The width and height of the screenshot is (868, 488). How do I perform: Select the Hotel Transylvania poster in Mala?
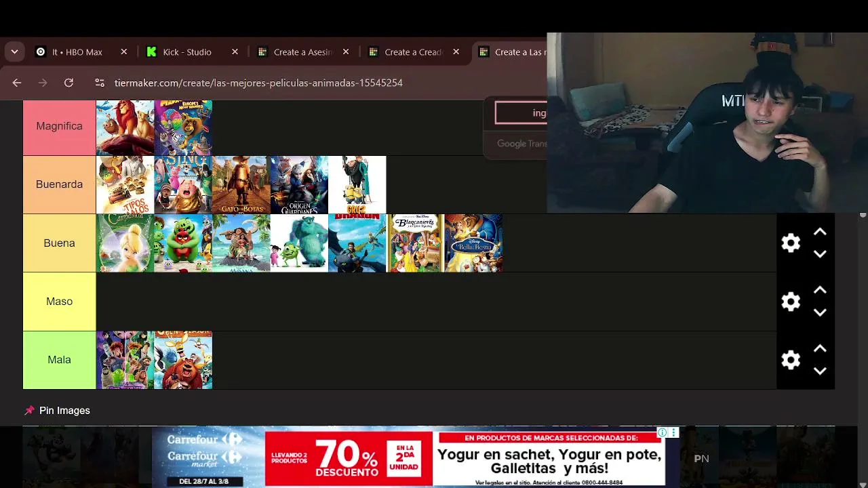coord(125,360)
